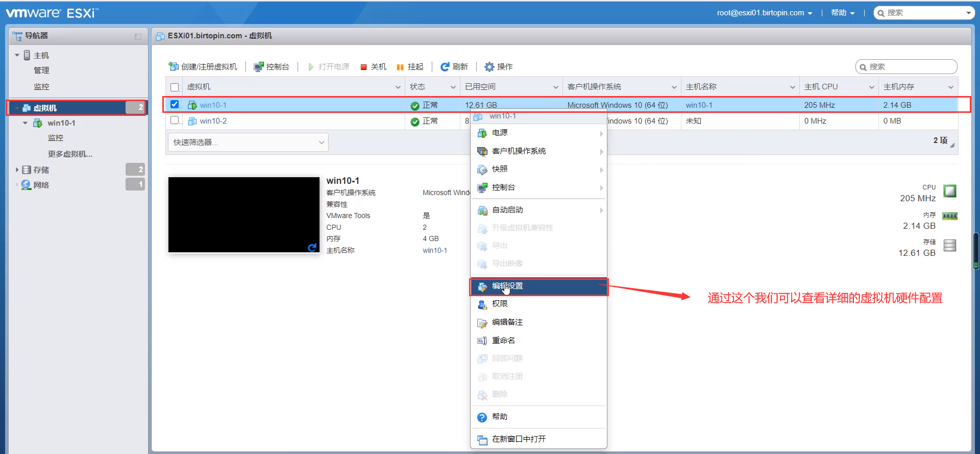This screenshot has width=980, height=454.
Task: Open the console (控制台) toolbar icon
Action: [259, 67]
